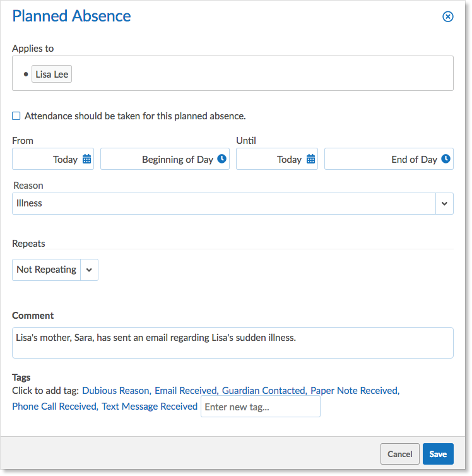
Task: Click the End of Day clock icon
Action: [x=445, y=158]
